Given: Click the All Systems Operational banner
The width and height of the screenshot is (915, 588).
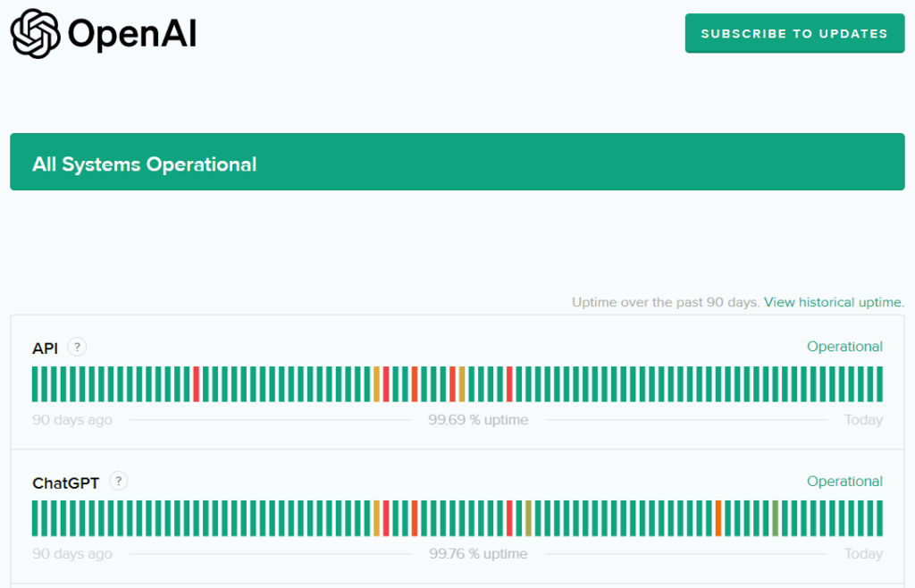Looking at the screenshot, I should click(457, 163).
